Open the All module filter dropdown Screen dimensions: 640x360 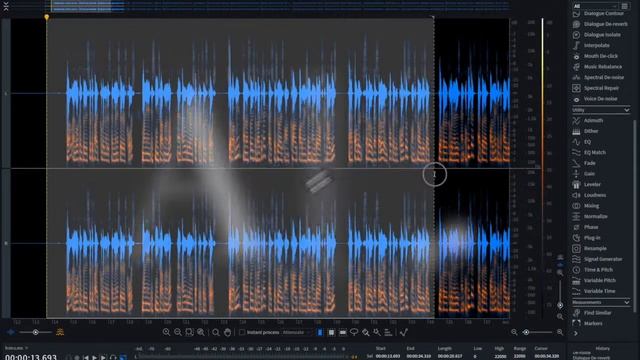pyautogui.click(x=595, y=6)
